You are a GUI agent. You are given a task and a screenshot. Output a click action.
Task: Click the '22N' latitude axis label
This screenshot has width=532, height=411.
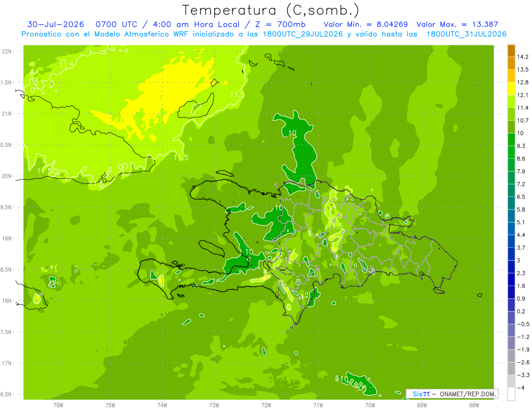[x=6, y=51]
